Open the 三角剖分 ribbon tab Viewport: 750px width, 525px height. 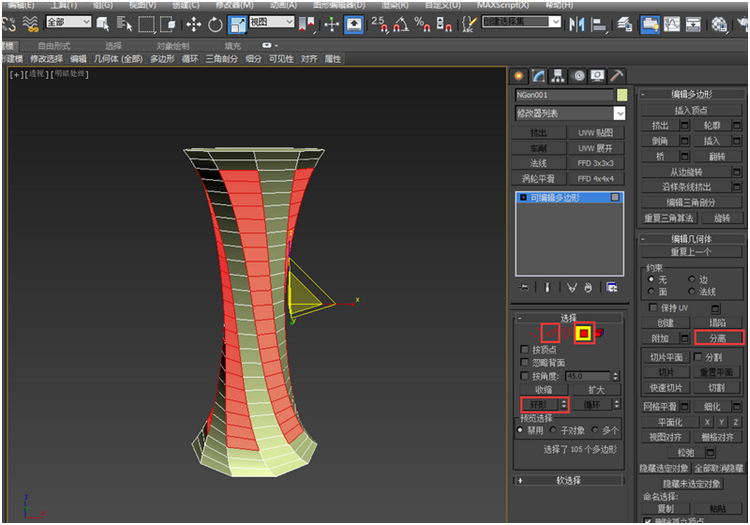[222, 59]
